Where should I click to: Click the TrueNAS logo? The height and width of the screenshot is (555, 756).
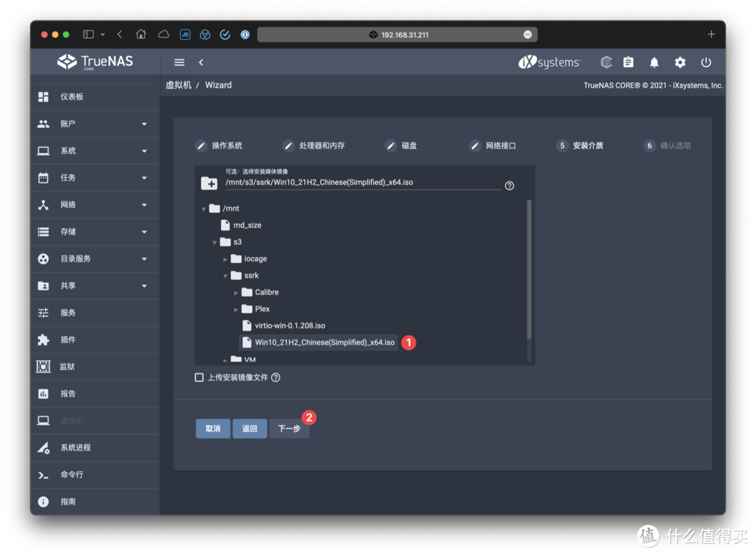click(95, 62)
